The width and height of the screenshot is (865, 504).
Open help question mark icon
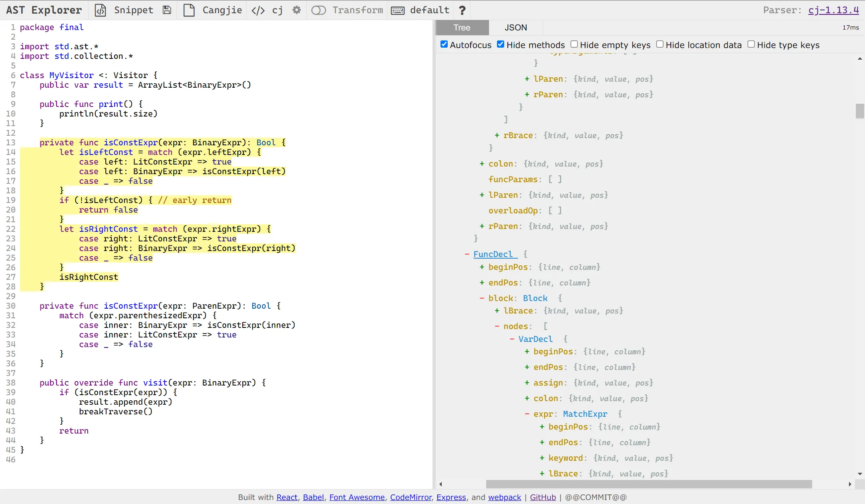(x=462, y=10)
